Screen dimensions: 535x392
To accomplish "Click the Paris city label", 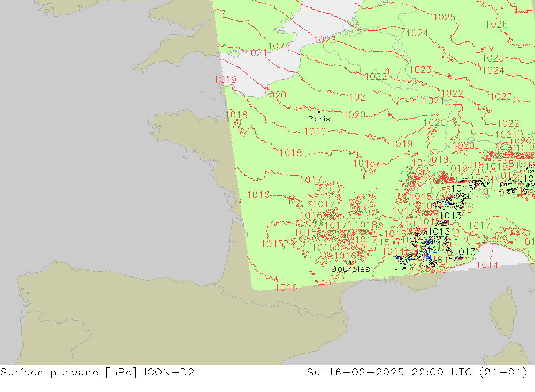I will (x=319, y=119).
